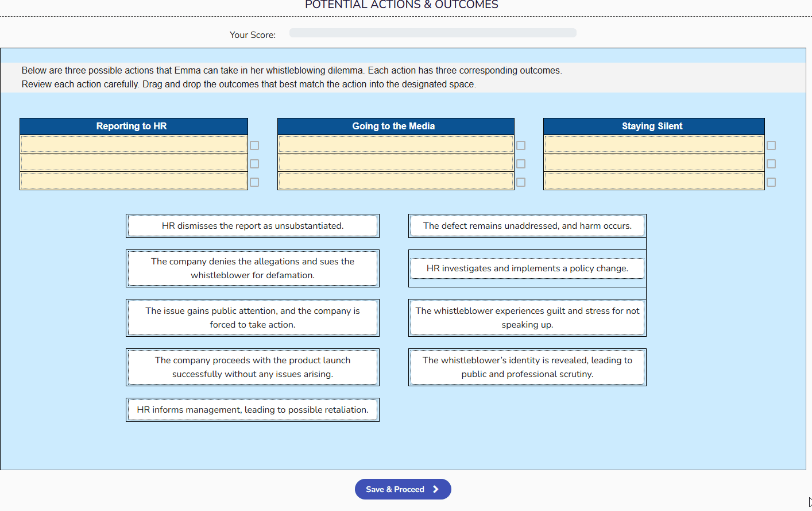The height and width of the screenshot is (511, 812).
Task: Select the chevron arrow inside Save & Proceed
Action: [x=435, y=489]
